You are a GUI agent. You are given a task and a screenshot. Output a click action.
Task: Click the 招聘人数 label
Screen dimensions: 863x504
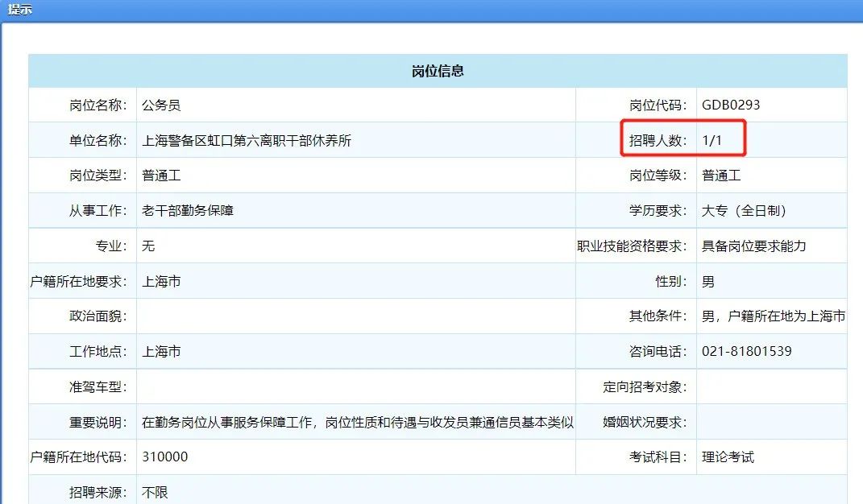[658, 140]
